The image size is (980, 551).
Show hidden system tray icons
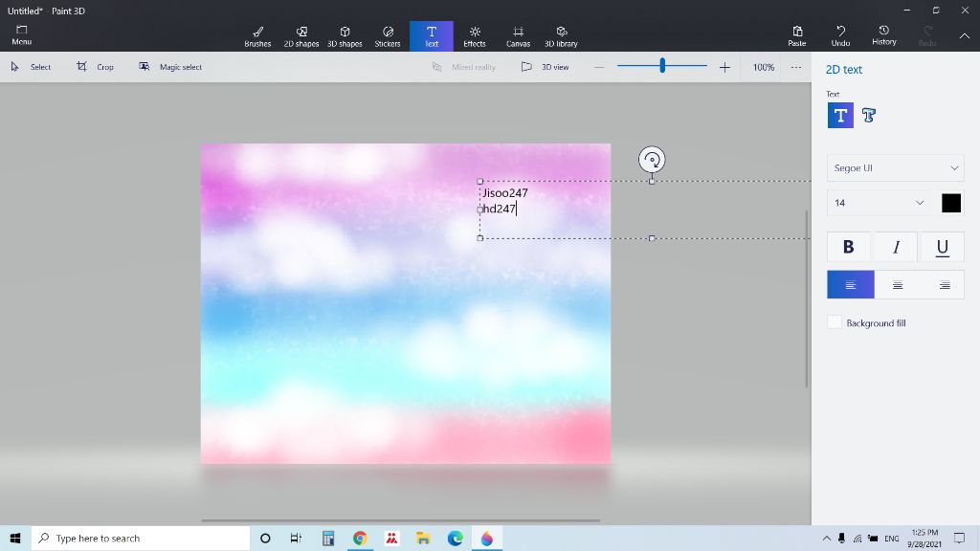point(826,538)
